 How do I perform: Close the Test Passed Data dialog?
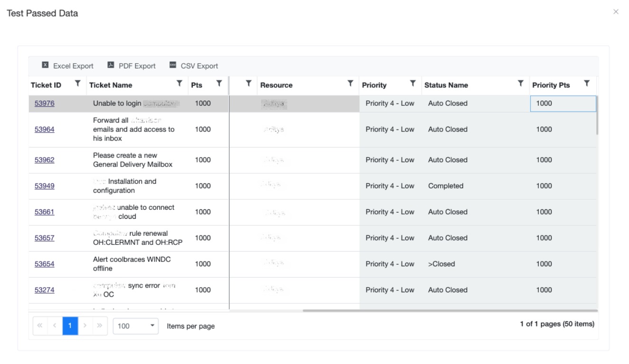tap(616, 12)
